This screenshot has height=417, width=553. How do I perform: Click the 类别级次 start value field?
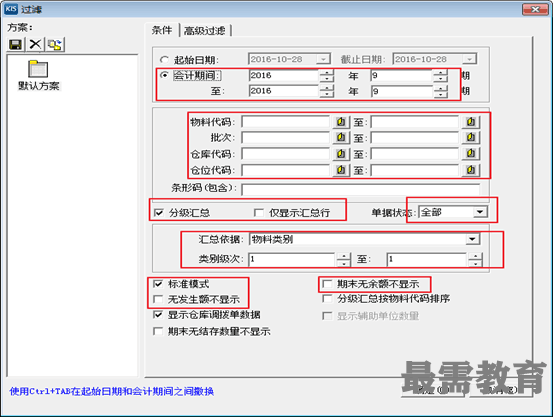[292, 259]
